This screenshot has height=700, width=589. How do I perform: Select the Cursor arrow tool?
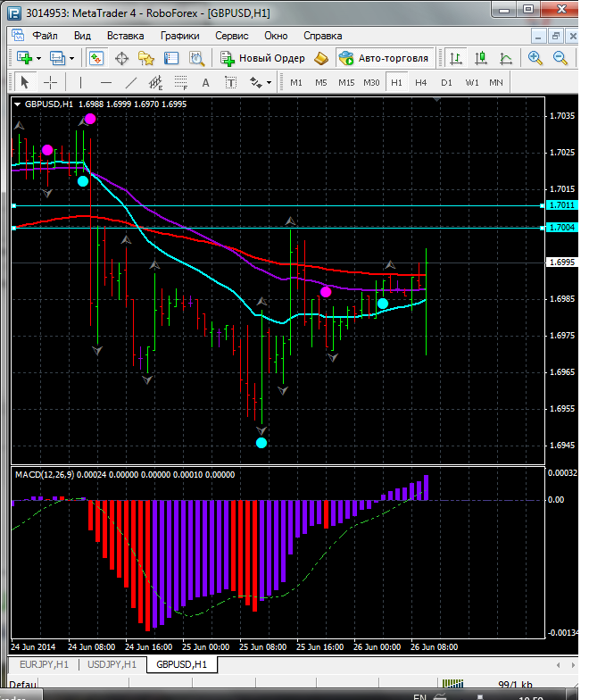[x=25, y=82]
